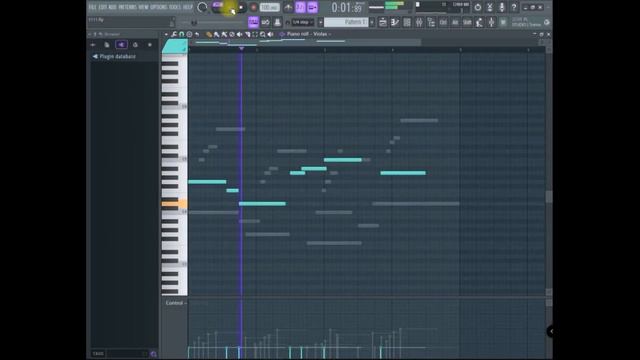The width and height of the screenshot is (640, 360).
Task: Click the arrow left of the pattern selector
Action: pyautogui.click(x=321, y=22)
